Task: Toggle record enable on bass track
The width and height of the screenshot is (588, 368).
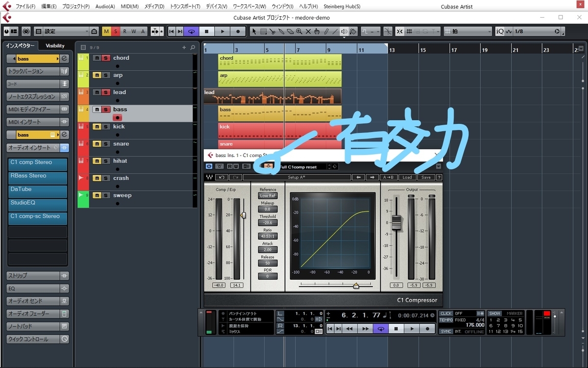Action: point(117,118)
